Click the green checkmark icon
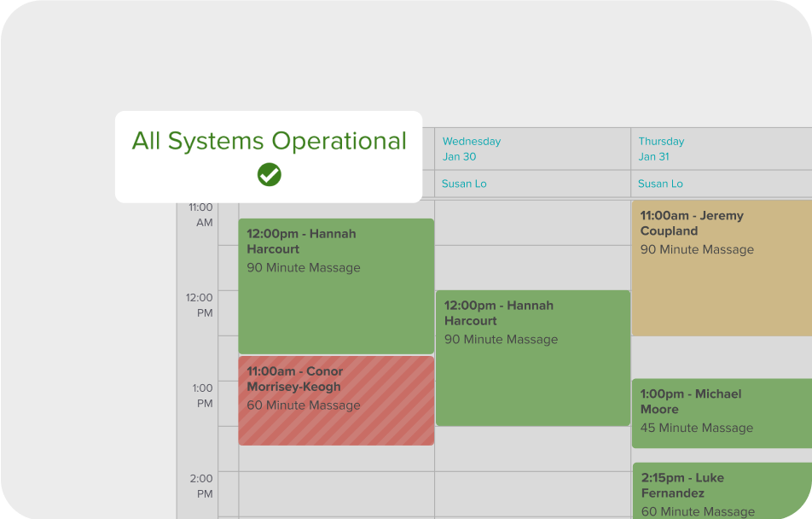 click(x=269, y=174)
